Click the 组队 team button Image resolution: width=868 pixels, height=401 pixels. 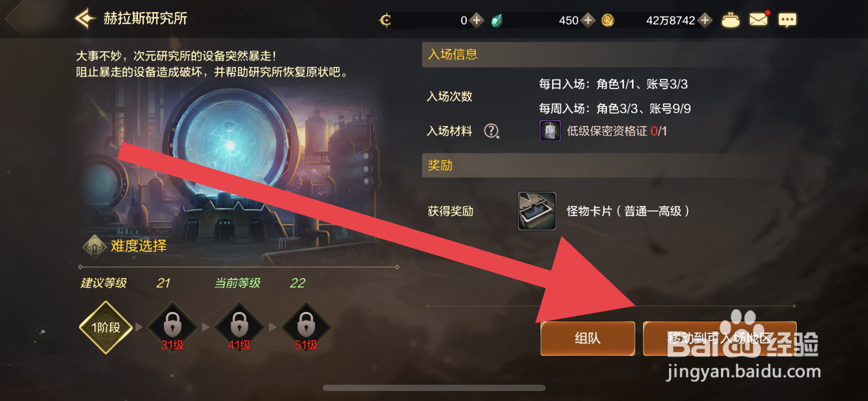pyautogui.click(x=587, y=338)
